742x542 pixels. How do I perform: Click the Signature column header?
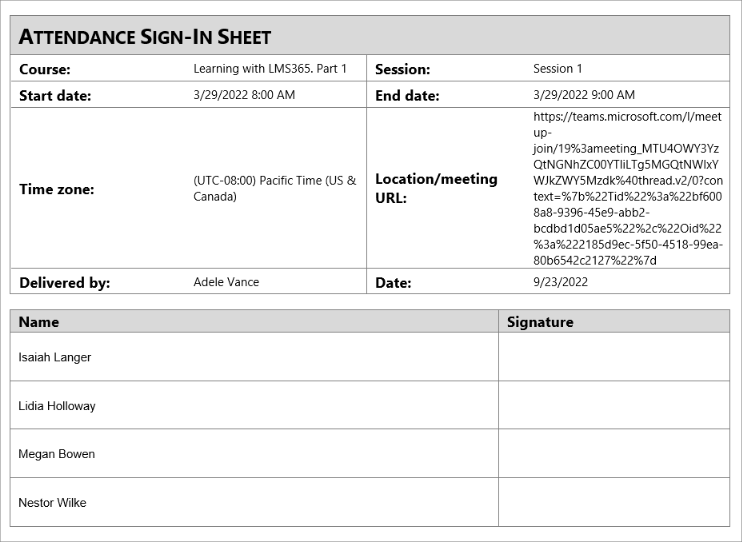click(540, 322)
